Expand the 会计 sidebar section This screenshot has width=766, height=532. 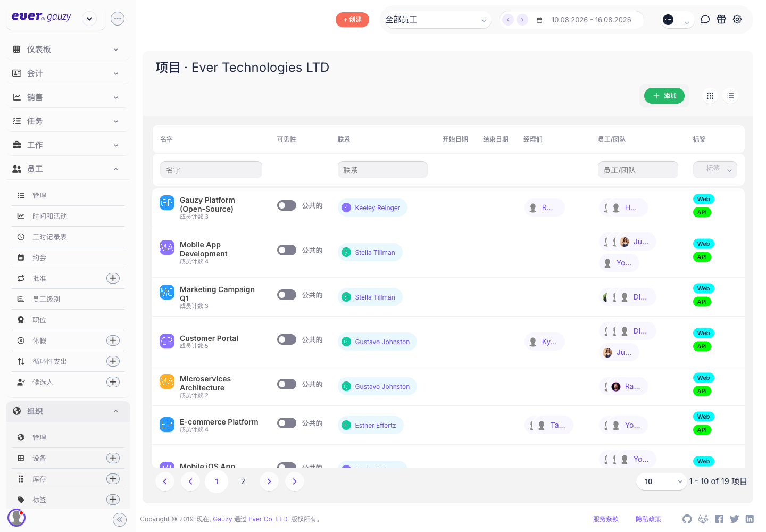(x=68, y=73)
